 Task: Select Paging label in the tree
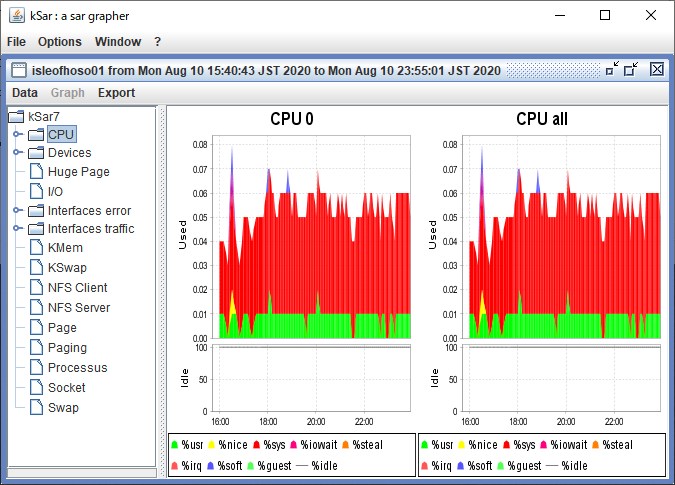click(67, 348)
